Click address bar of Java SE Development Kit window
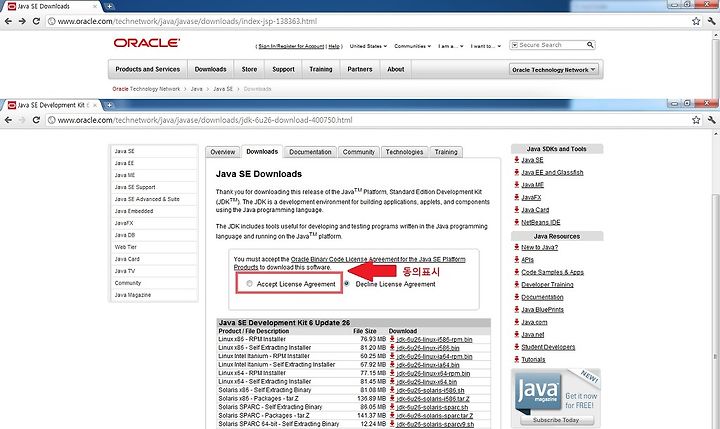The width and height of the screenshot is (720, 429). coord(367,120)
